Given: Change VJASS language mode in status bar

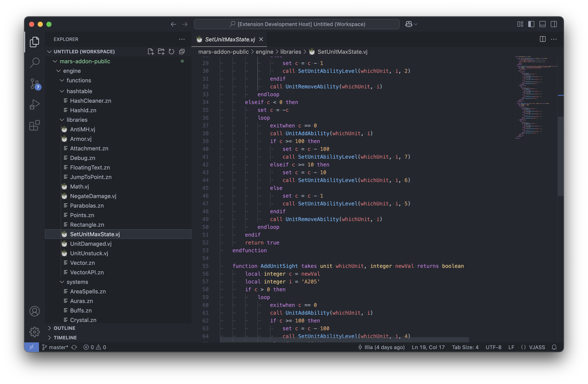Looking at the screenshot, I should coord(537,347).
